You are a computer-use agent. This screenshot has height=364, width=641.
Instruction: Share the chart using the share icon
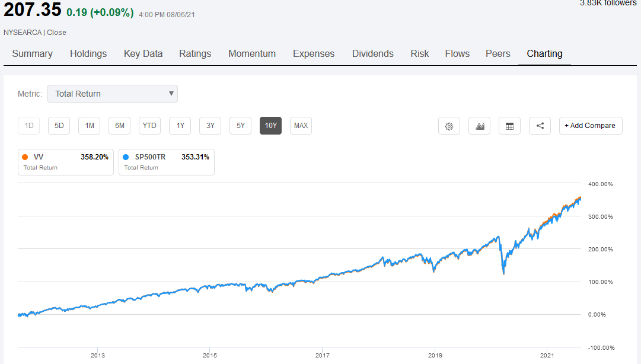point(540,126)
